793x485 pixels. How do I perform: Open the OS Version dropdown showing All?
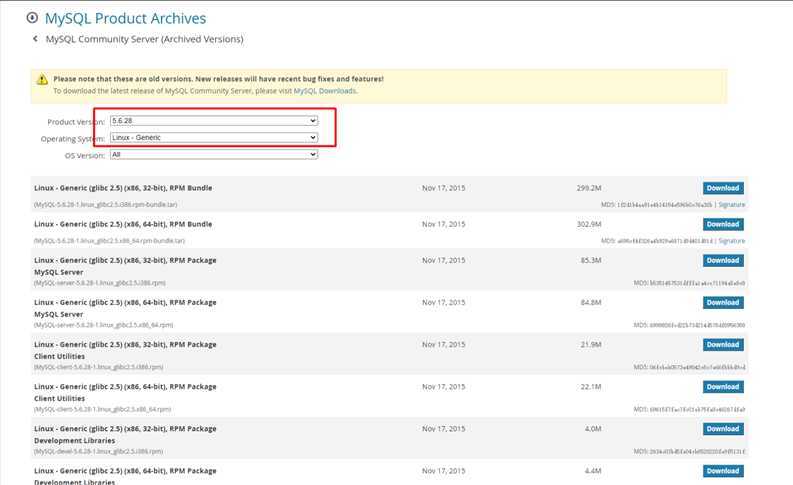pos(214,154)
